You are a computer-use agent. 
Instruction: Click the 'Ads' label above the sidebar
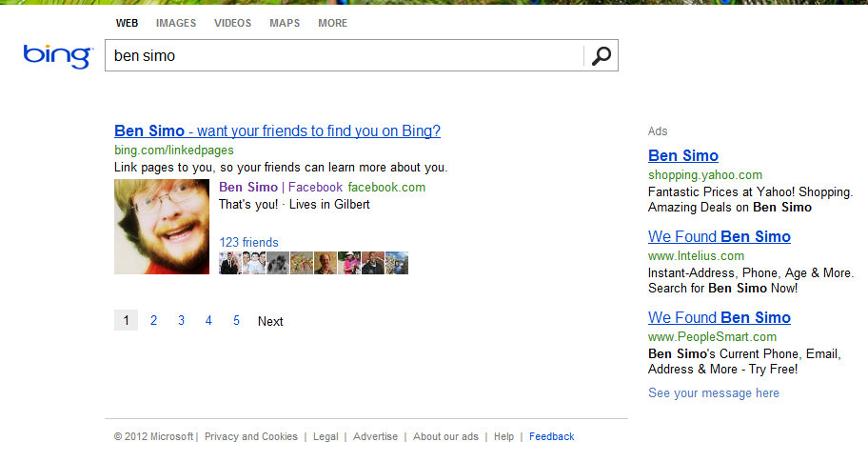(x=658, y=131)
